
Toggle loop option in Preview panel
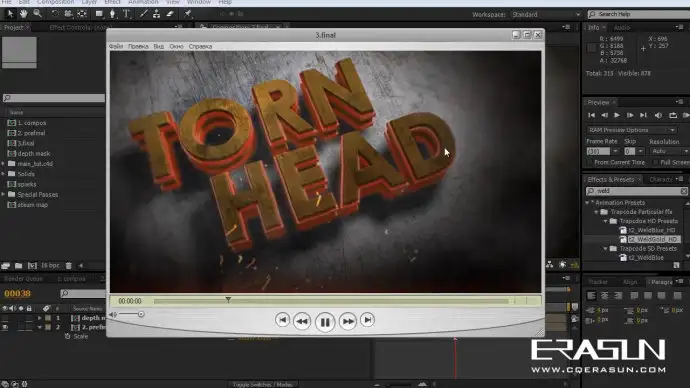[673, 115]
